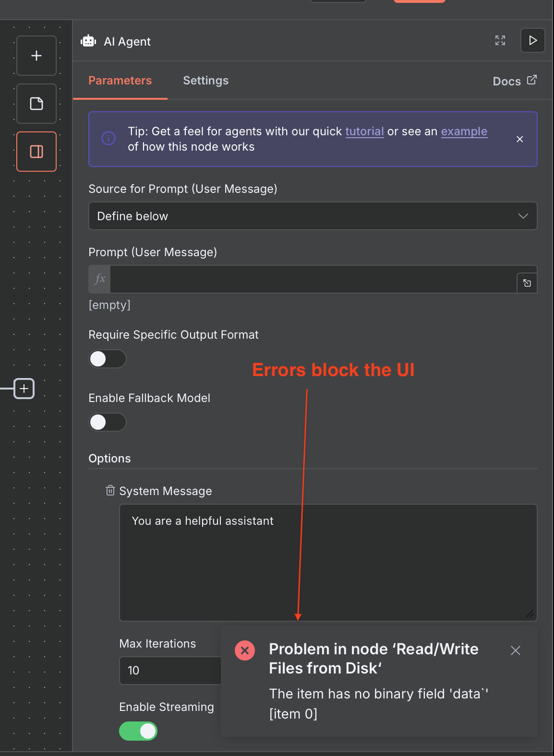
Task: Click the sticky note icon in sidebar
Action: (36, 104)
